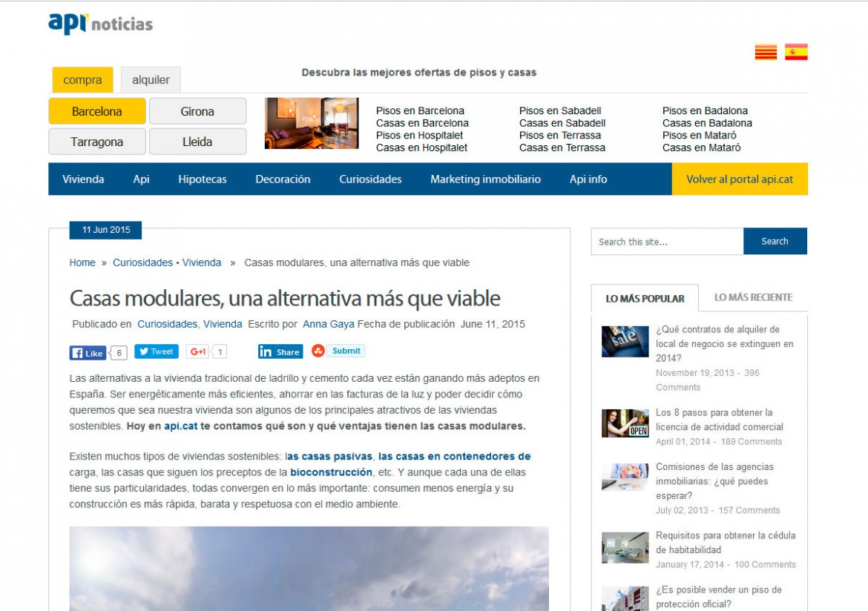Switch to the compra tab
Viewport: 868px width, 611px height.
point(83,79)
